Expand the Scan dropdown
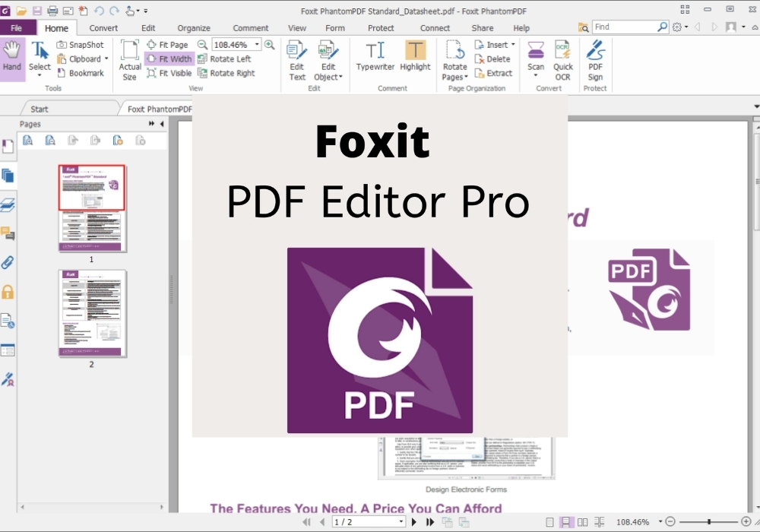The width and height of the screenshot is (760, 532). [536, 75]
